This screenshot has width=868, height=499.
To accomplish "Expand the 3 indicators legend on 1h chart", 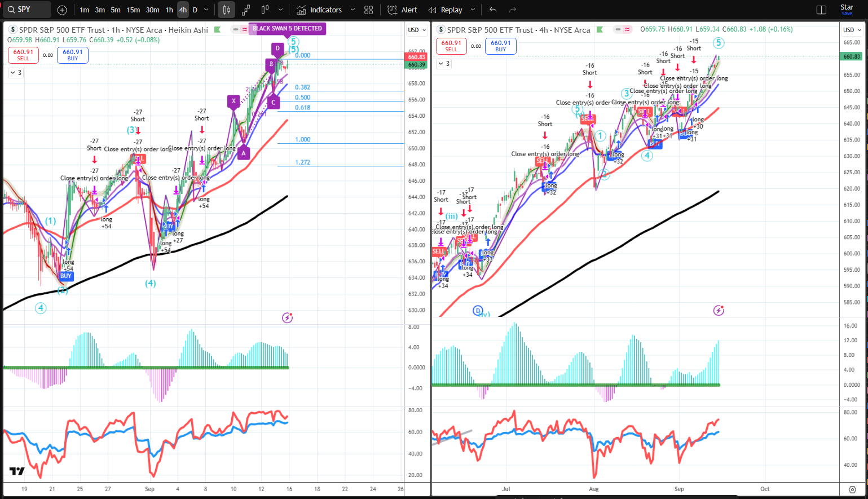I will pyautogui.click(x=15, y=73).
